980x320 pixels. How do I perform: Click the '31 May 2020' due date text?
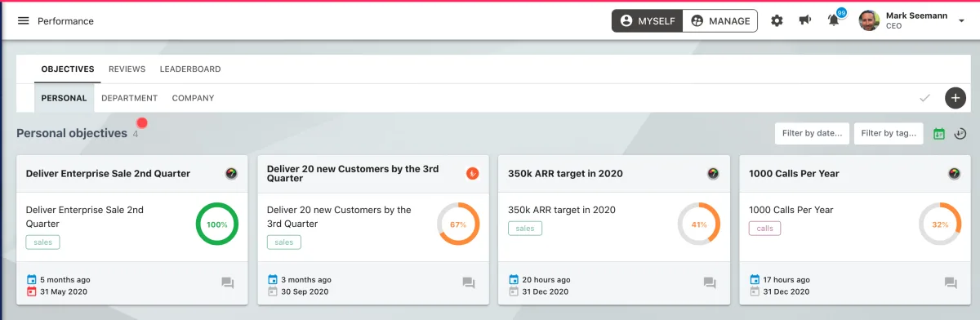click(64, 291)
